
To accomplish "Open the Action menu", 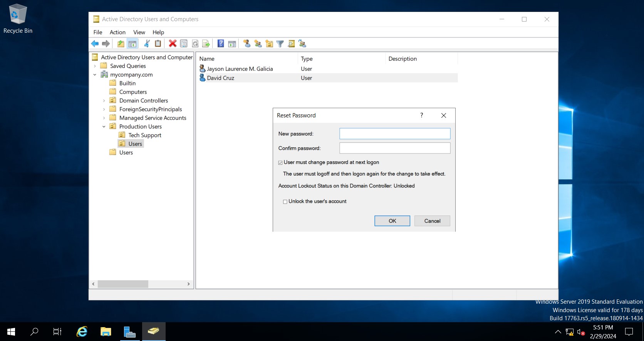I will coord(117,32).
